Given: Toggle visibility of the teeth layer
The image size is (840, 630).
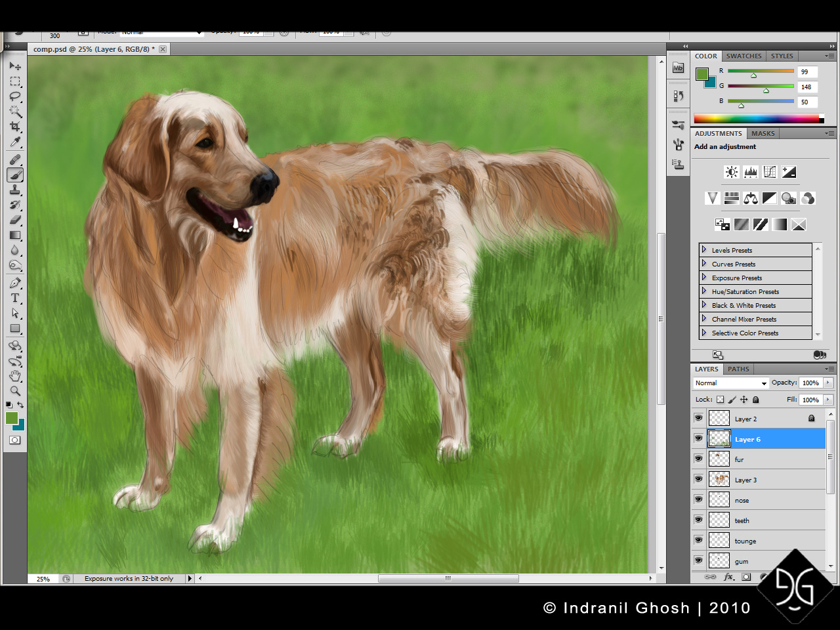Looking at the screenshot, I should (x=698, y=520).
